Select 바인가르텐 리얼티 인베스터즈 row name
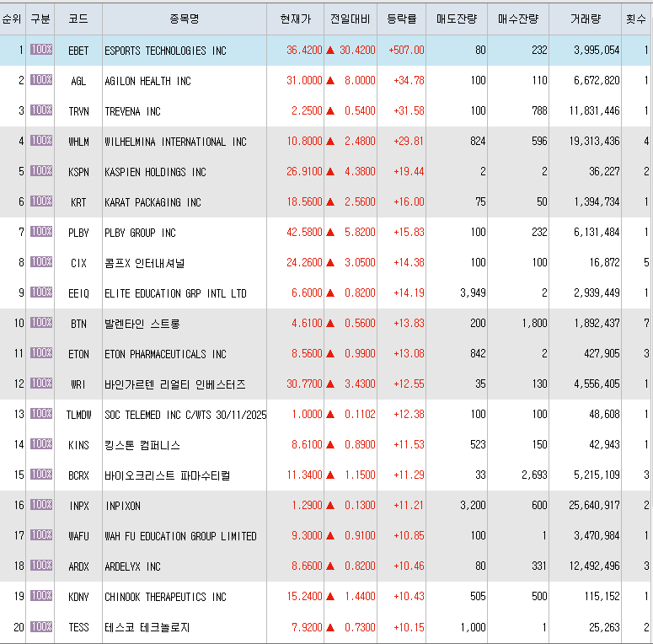The width and height of the screenshot is (653, 644). click(x=174, y=384)
